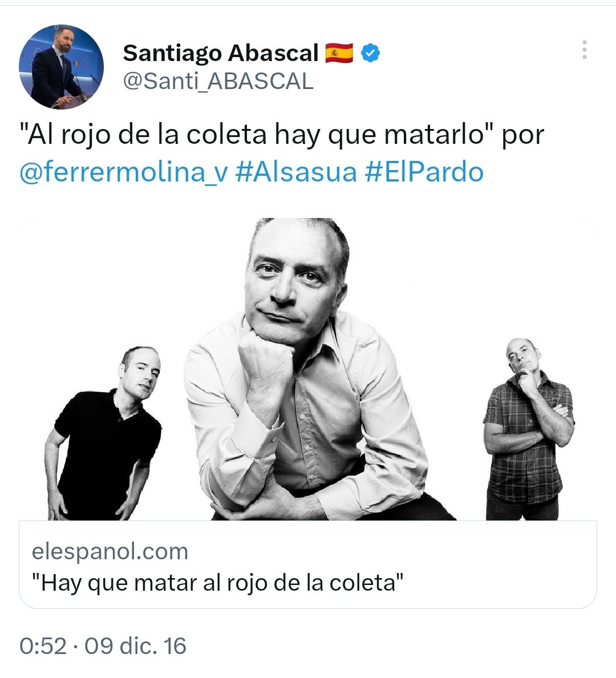
Task: Click the Spanish flag emoji beside the name
Action: 339,53
